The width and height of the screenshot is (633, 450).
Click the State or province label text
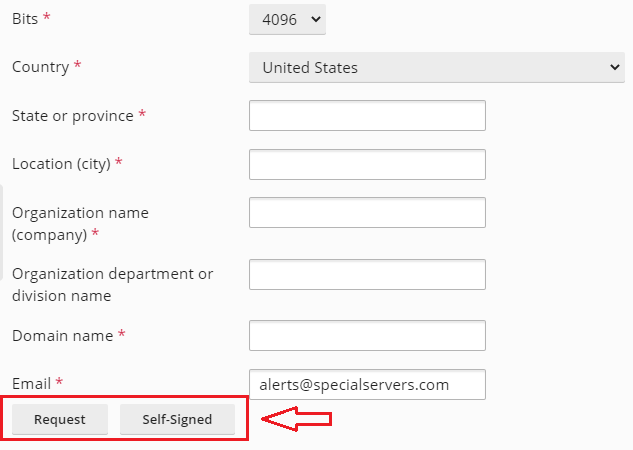point(72,116)
